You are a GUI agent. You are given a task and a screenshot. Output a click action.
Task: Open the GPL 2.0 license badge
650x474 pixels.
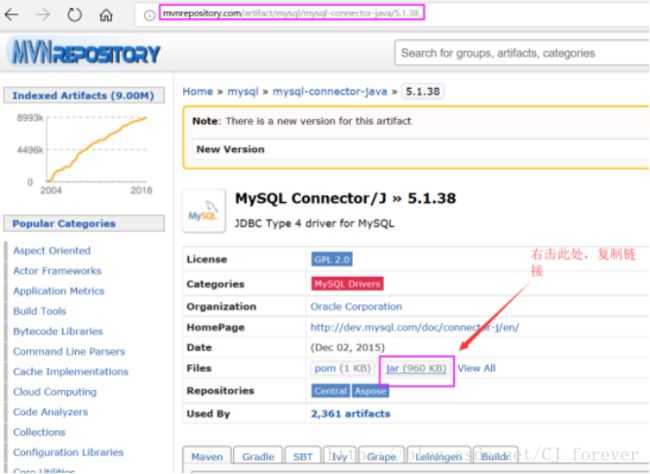(x=332, y=260)
